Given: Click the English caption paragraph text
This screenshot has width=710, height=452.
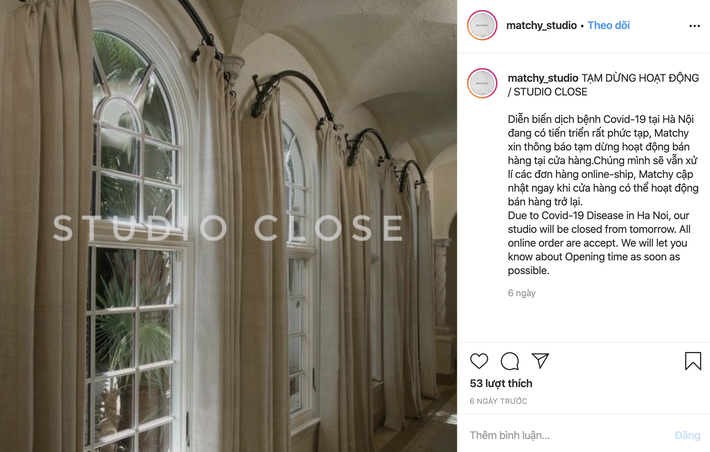Looking at the screenshot, I should 598,243.
